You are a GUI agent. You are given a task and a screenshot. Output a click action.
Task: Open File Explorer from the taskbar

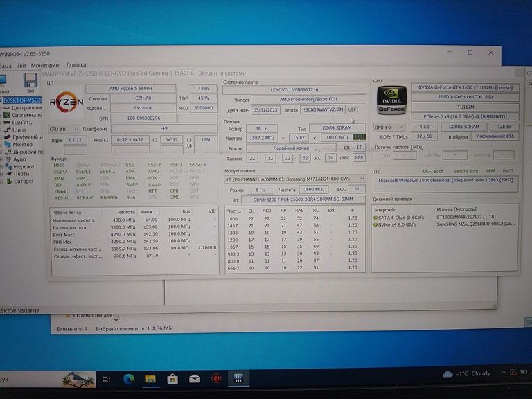[x=150, y=378]
